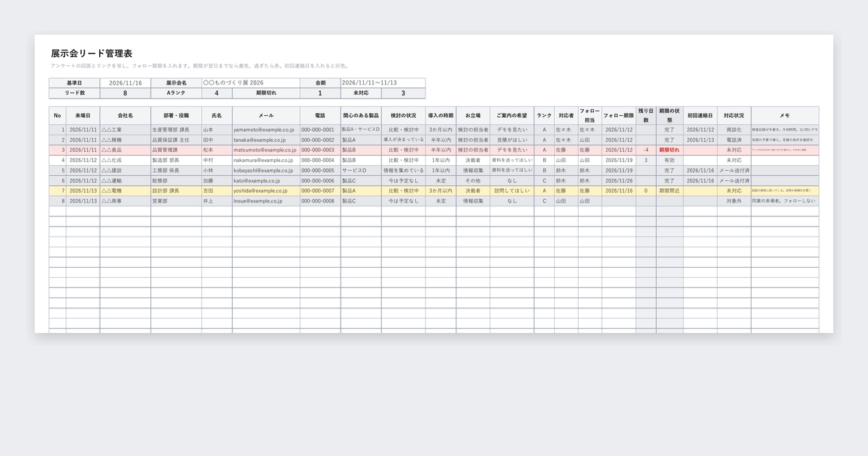Click the 基準日 value 2026/11/16
The image size is (868, 456).
pyautogui.click(x=125, y=83)
